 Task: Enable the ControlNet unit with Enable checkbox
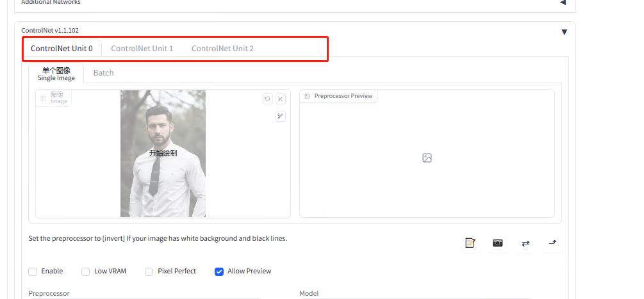pos(33,271)
